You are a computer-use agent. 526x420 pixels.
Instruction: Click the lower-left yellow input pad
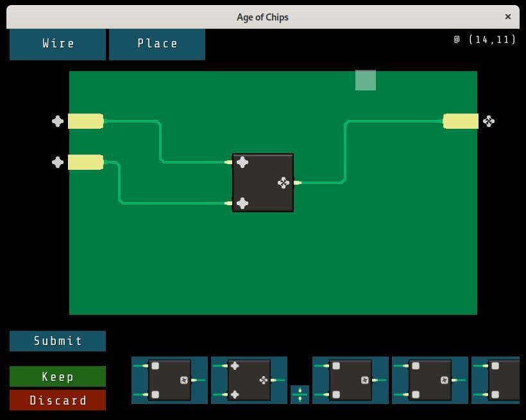(x=86, y=162)
